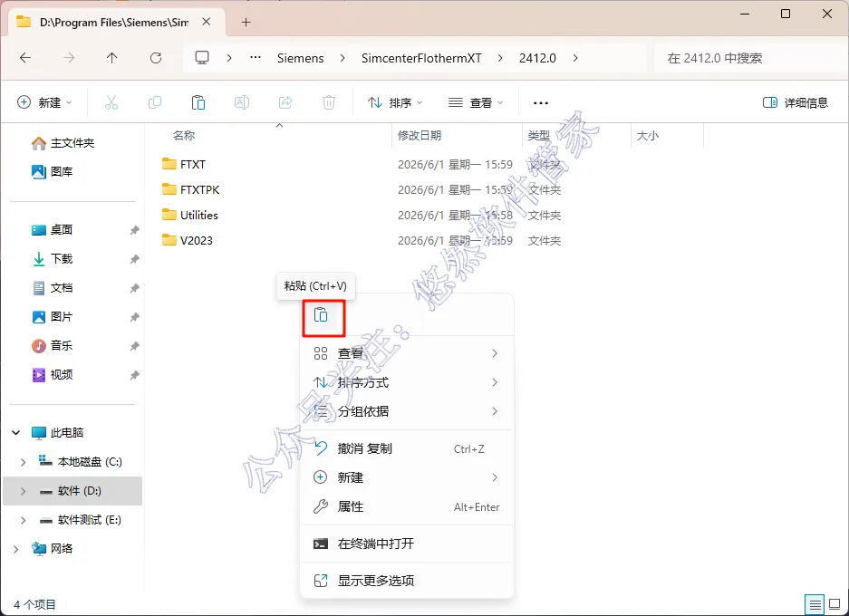Expand the 本地磁盘 (C:) tree node
The width and height of the screenshot is (849, 616).
(23, 462)
